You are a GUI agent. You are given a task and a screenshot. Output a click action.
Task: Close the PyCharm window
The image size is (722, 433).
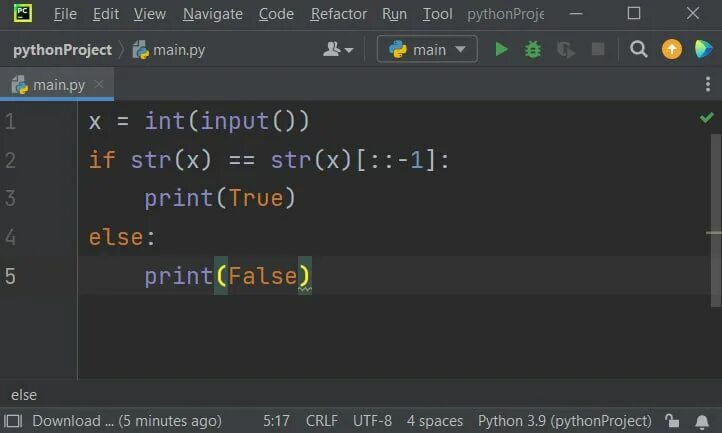click(x=693, y=13)
